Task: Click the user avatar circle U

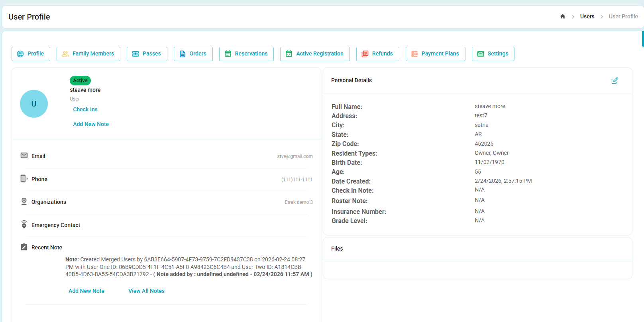Action: pos(34,104)
